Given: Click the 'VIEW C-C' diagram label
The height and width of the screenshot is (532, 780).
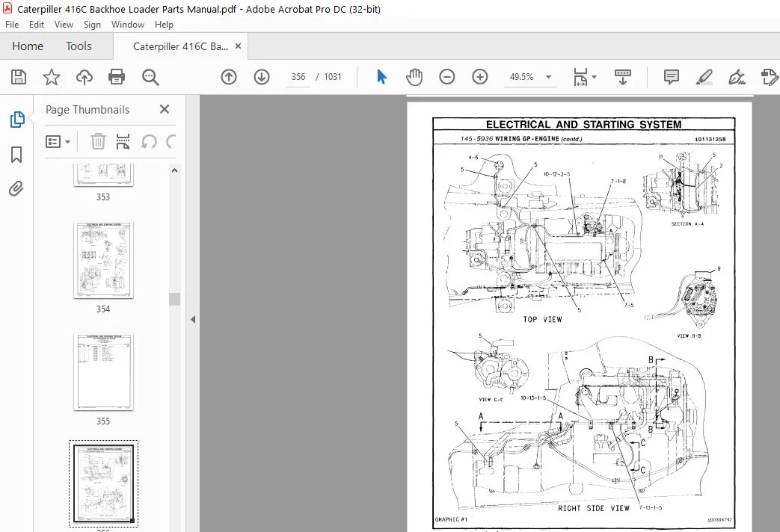Looking at the screenshot, I should [x=491, y=400].
